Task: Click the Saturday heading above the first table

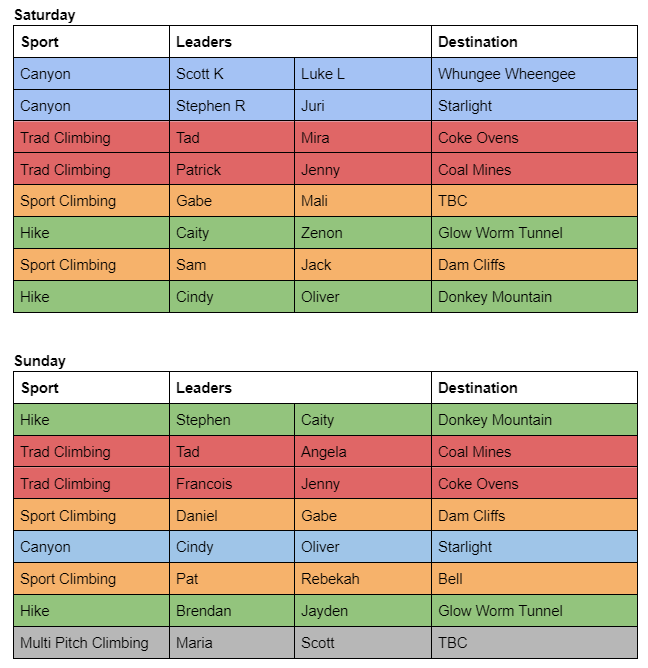Action: [45, 15]
